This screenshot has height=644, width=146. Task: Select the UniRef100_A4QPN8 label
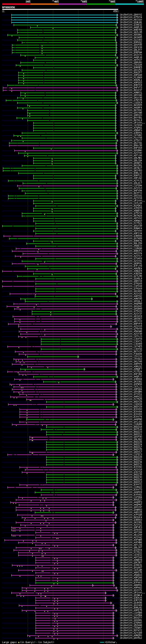click(x=131, y=419)
